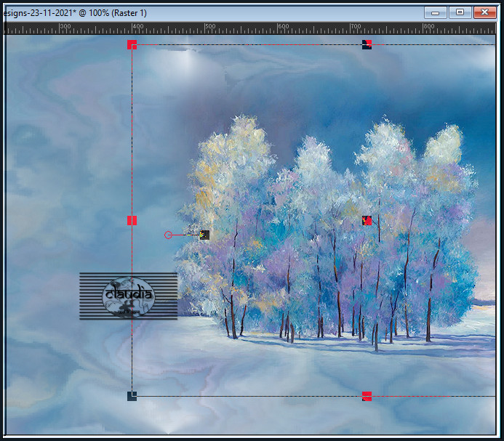This screenshot has width=504, height=441.
Task: Close the image document window
Action: [x=484, y=12]
